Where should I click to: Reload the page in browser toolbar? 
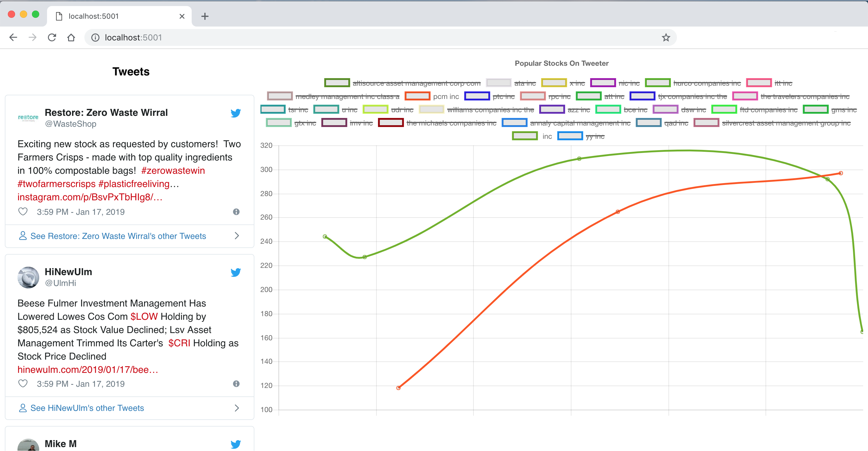[x=52, y=37]
